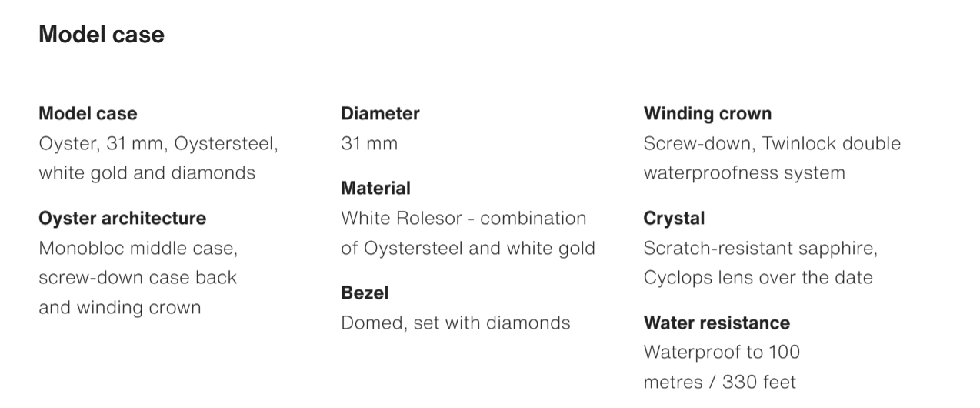Click the "Oyster, 31 mm, Oystersteel," text line
This screenshot has height=408, width=980.
pyautogui.click(x=158, y=144)
